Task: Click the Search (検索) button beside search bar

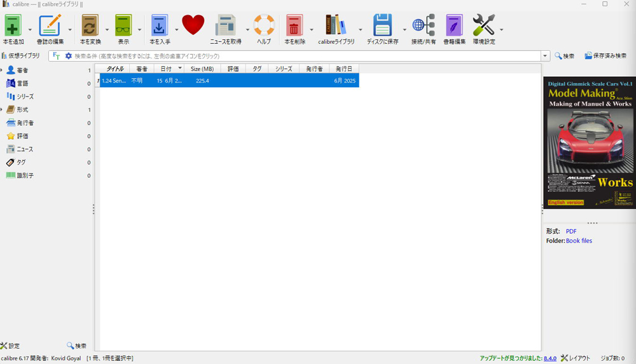Action: (x=565, y=56)
